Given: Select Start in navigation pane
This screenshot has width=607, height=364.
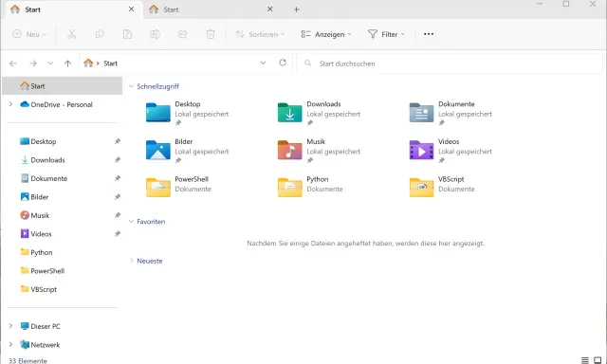Looking at the screenshot, I should (62, 86).
